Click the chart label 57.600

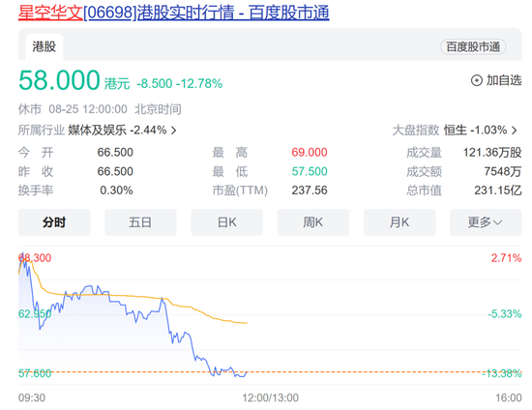tap(35, 373)
